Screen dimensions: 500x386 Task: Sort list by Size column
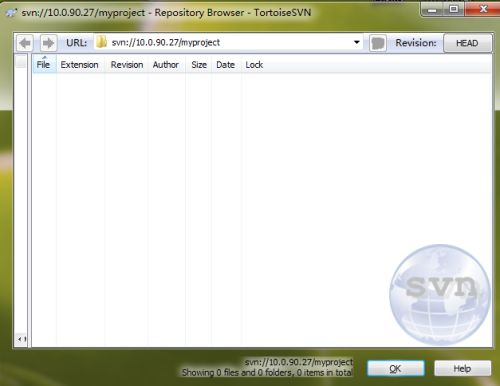[x=199, y=64]
